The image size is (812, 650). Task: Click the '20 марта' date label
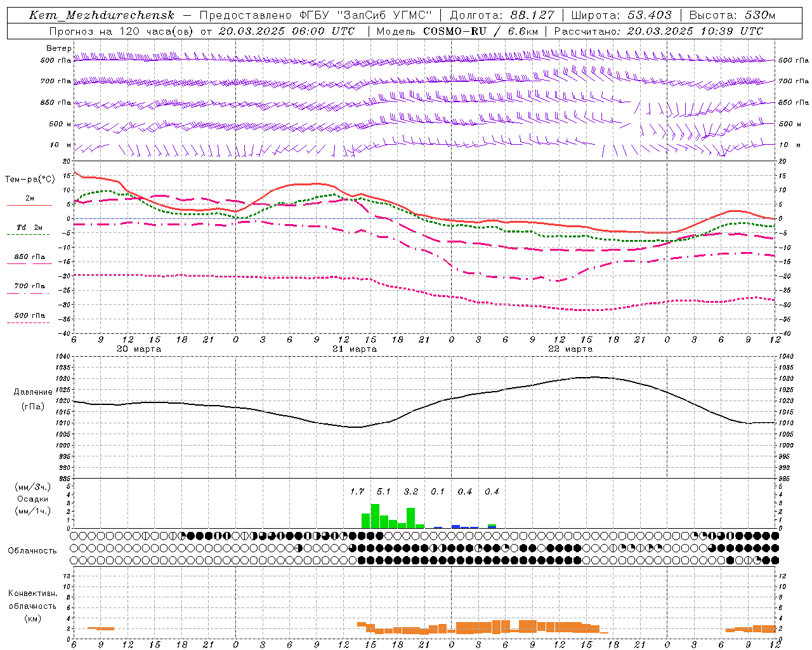tap(139, 349)
